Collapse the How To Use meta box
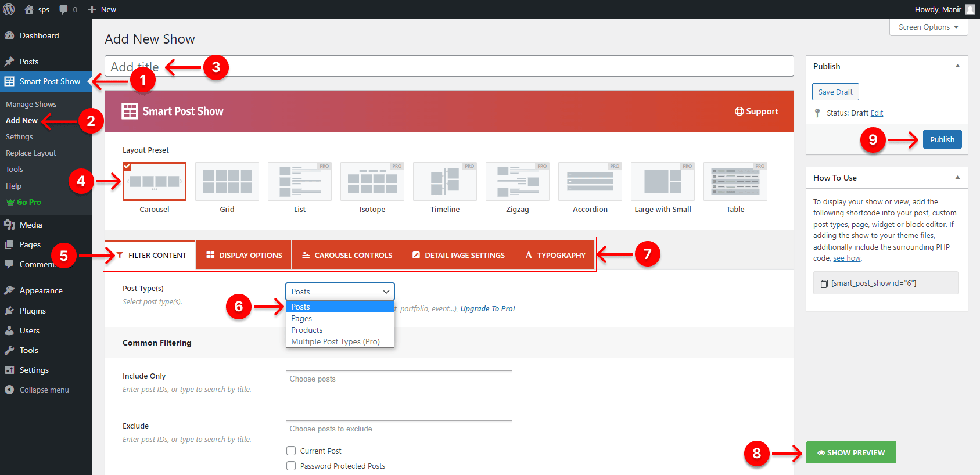The image size is (980, 475). (957, 178)
